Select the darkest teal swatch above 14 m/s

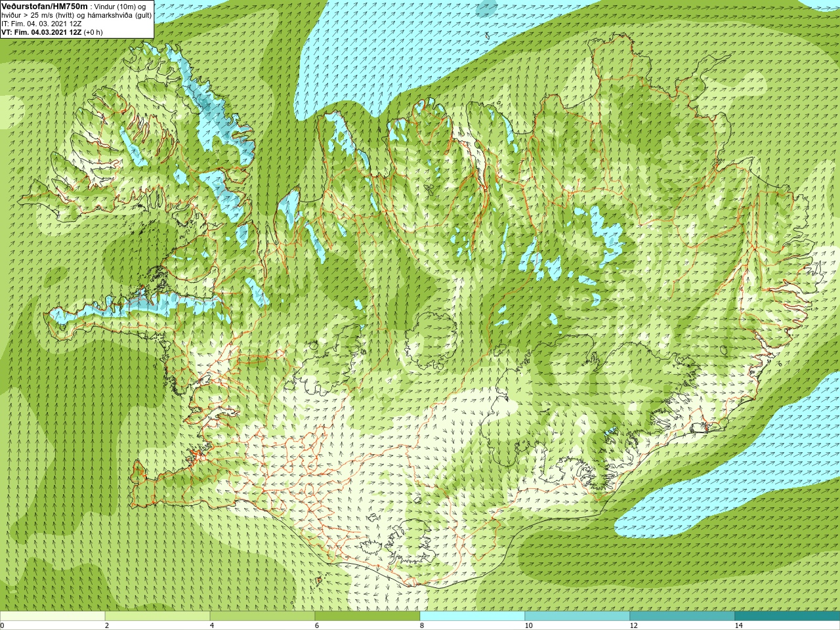(787, 616)
